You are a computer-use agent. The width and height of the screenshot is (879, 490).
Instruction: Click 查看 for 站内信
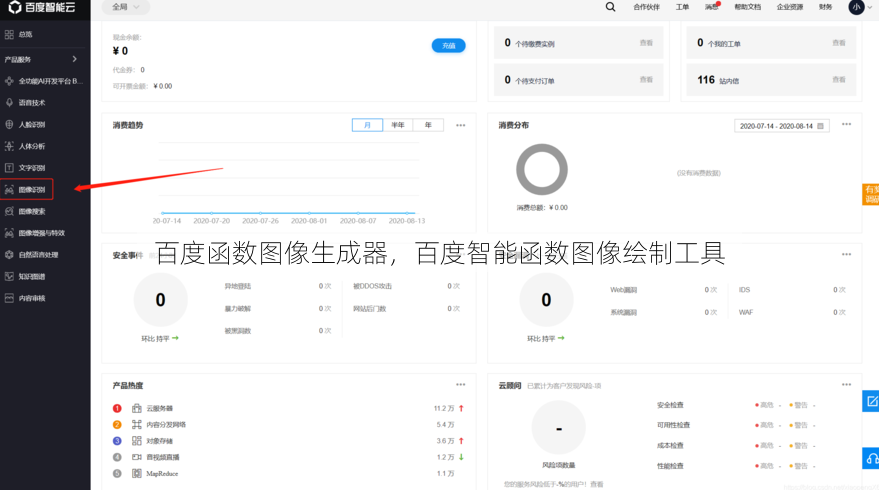[x=839, y=80]
